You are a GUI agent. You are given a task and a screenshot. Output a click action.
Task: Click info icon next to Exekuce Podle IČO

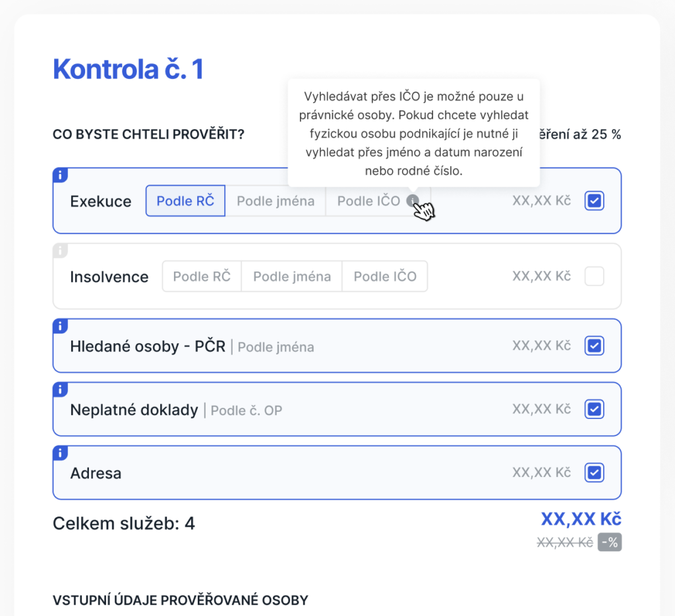[x=413, y=201]
